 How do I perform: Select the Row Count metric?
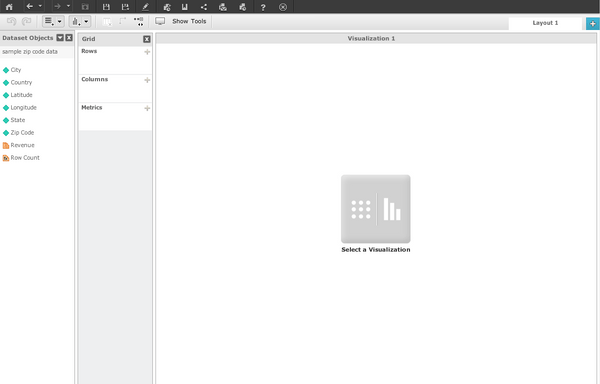(21, 158)
